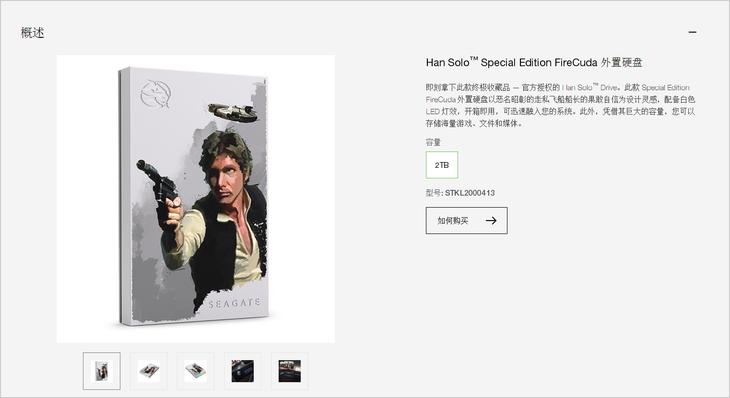The height and width of the screenshot is (398, 730).
Task: Click the 概述 section heading
Action: 33,33
